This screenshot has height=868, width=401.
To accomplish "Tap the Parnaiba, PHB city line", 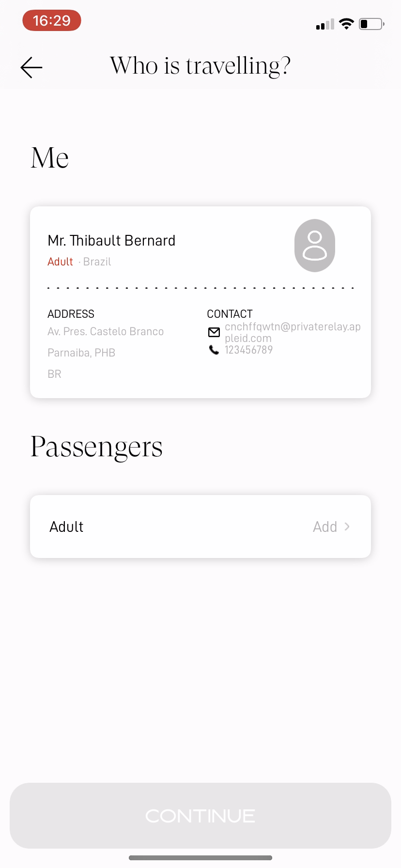I will [x=81, y=353].
